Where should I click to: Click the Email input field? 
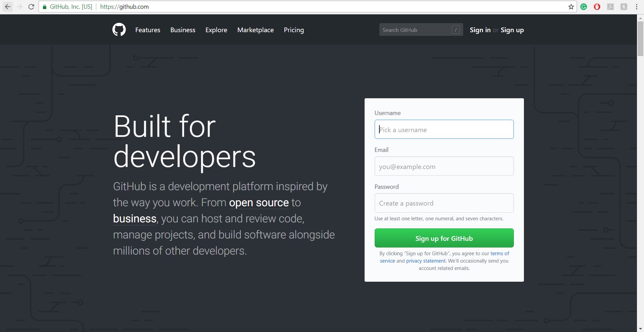pyautogui.click(x=444, y=166)
